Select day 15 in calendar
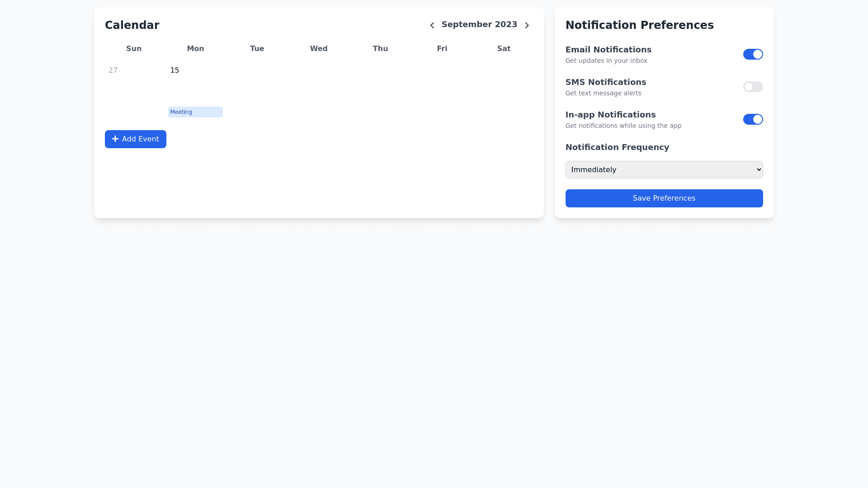 pos(175,70)
